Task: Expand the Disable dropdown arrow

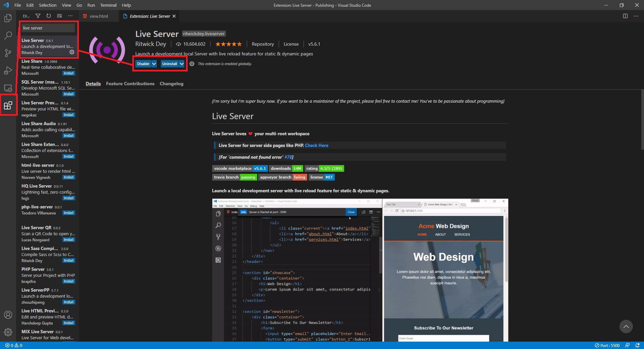Action: pos(154,64)
